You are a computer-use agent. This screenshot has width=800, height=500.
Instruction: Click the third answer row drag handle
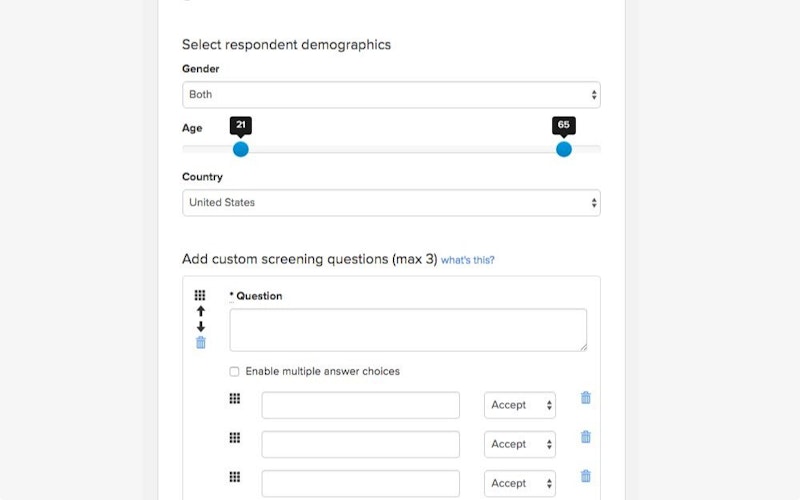[x=235, y=477]
